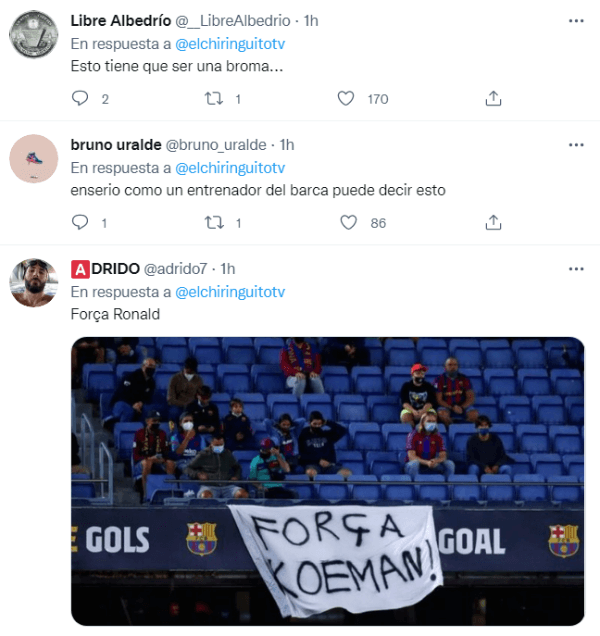Share Libre Albedrío's tweet
The image size is (600, 636).
click(x=493, y=99)
